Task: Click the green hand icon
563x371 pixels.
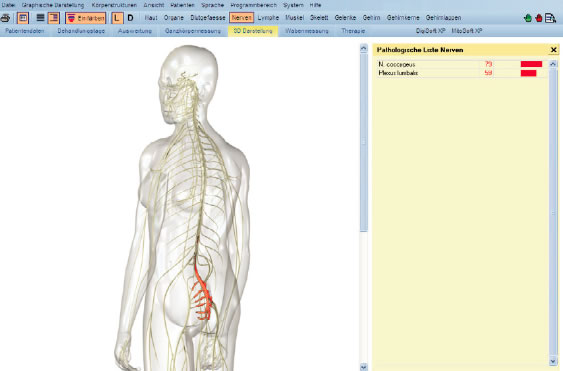Action: point(528,18)
